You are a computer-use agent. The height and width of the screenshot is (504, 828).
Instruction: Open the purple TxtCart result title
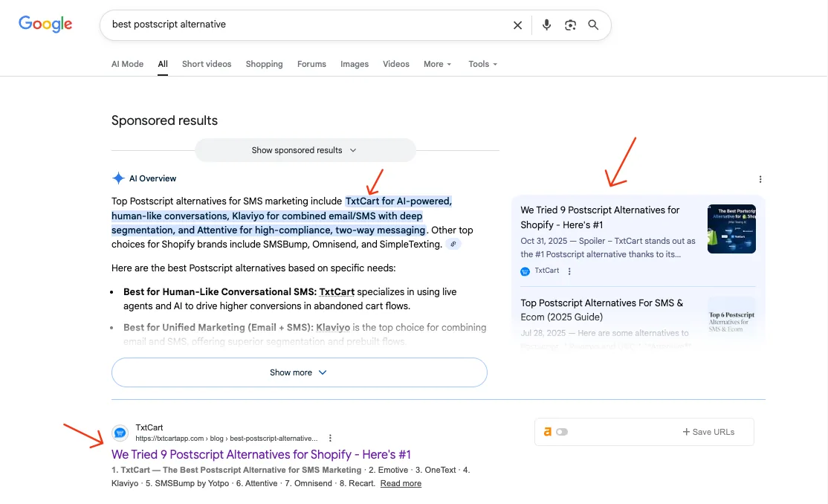(x=261, y=454)
